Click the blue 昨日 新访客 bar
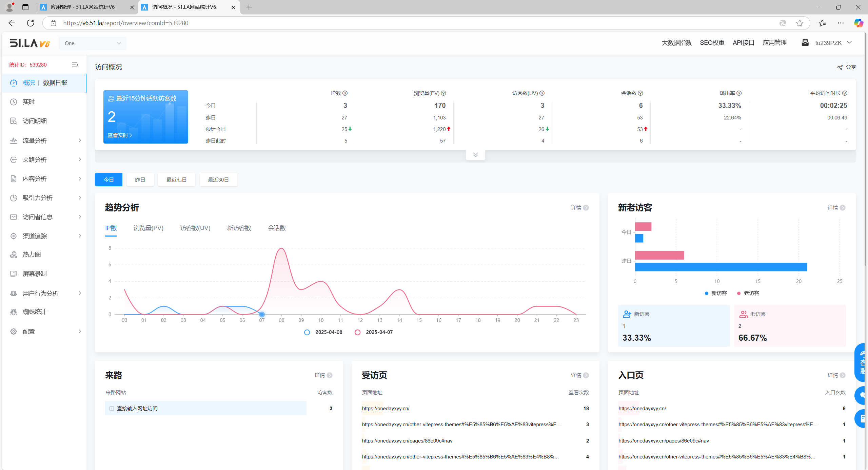This screenshot has height=470, width=868. pyautogui.click(x=721, y=267)
